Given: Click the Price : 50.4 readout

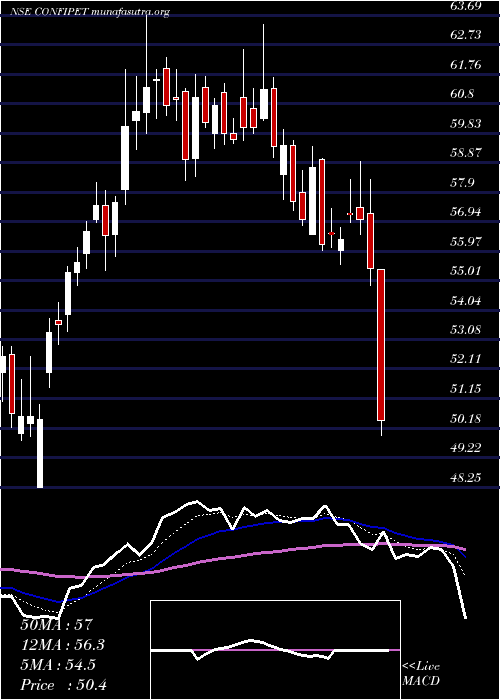Looking at the screenshot, I should (63, 685).
